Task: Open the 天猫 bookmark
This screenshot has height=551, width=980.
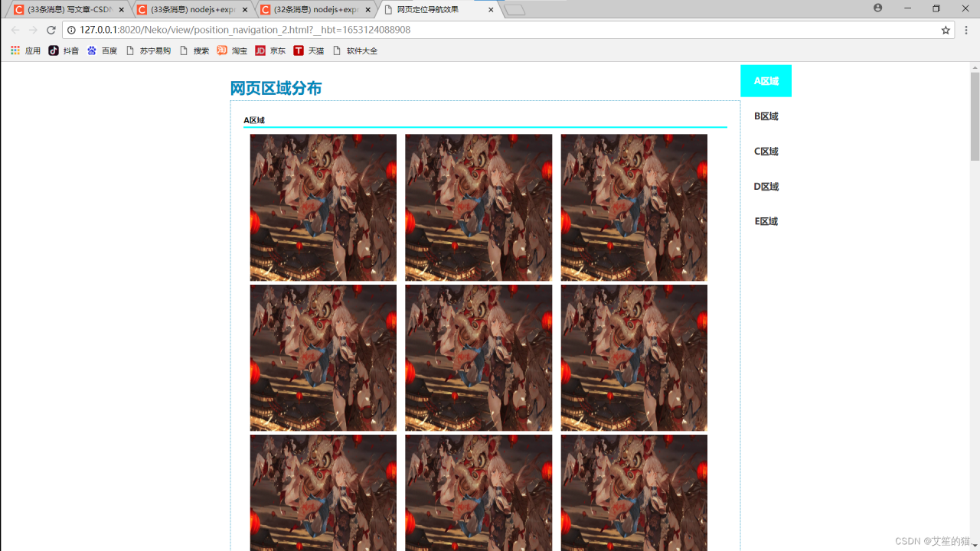Action: point(309,51)
